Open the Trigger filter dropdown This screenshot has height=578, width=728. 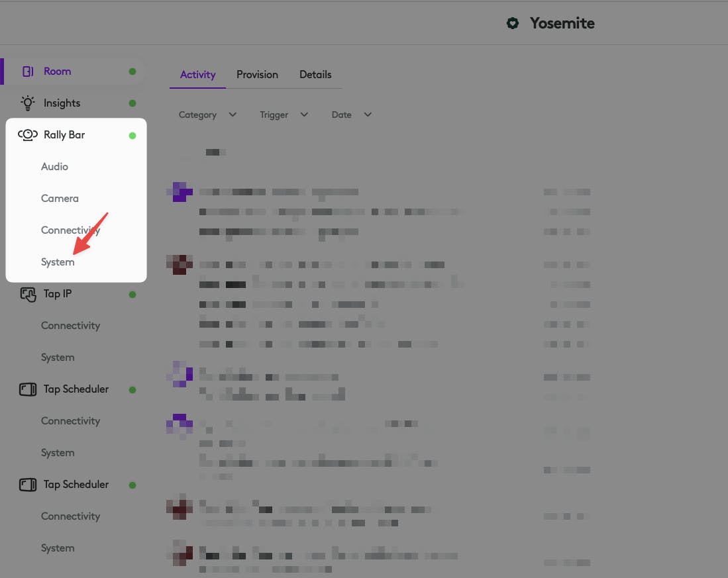point(284,115)
